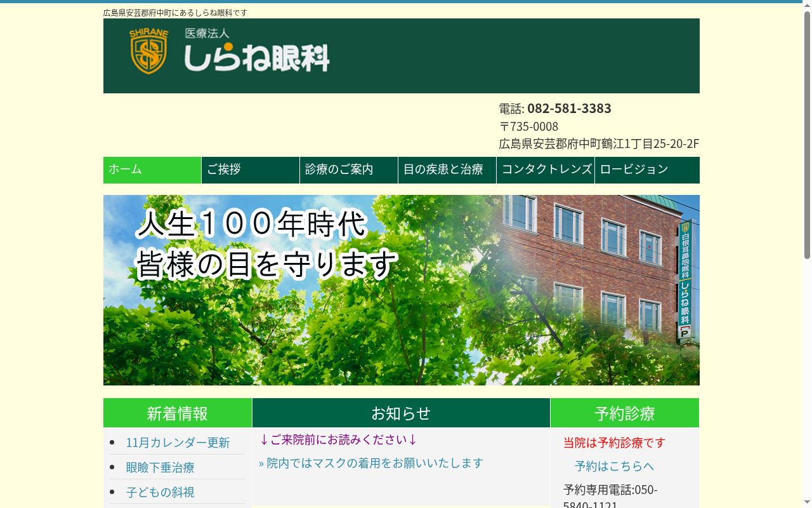Open the ご挨拶 menu item
The width and height of the screenshot is (812, 508).
(251, 170)
